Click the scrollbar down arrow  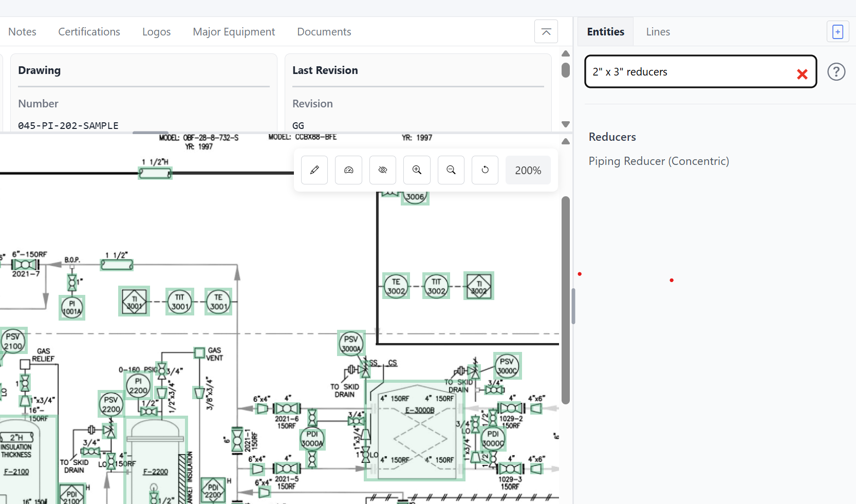click(565, 124)
